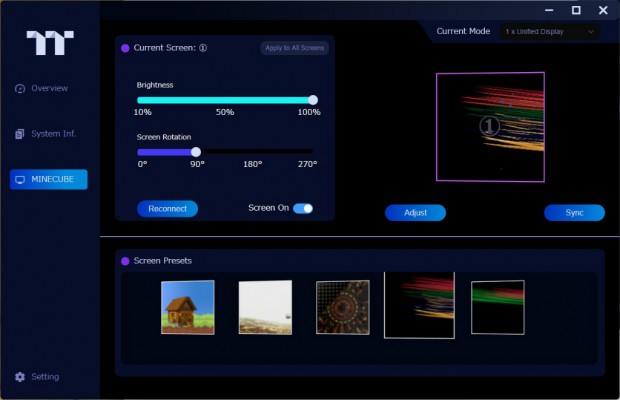This screenshot has width=620, height=400.
Task: Set Screen Rotation slider to 180°
Action: pyautogui.click(x=253, y=152)
